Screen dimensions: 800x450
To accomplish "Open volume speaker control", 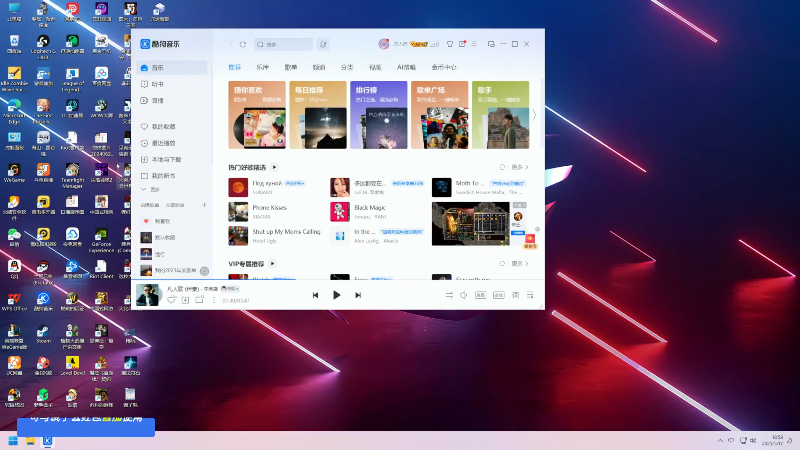I will tap(464, 295).
